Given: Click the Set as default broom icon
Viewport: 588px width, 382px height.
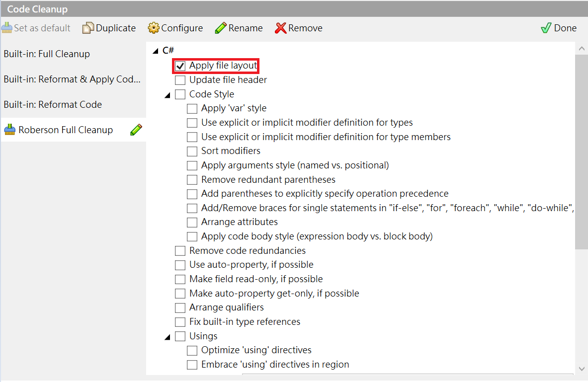Looking at the screenshot, I should (7, 28).
